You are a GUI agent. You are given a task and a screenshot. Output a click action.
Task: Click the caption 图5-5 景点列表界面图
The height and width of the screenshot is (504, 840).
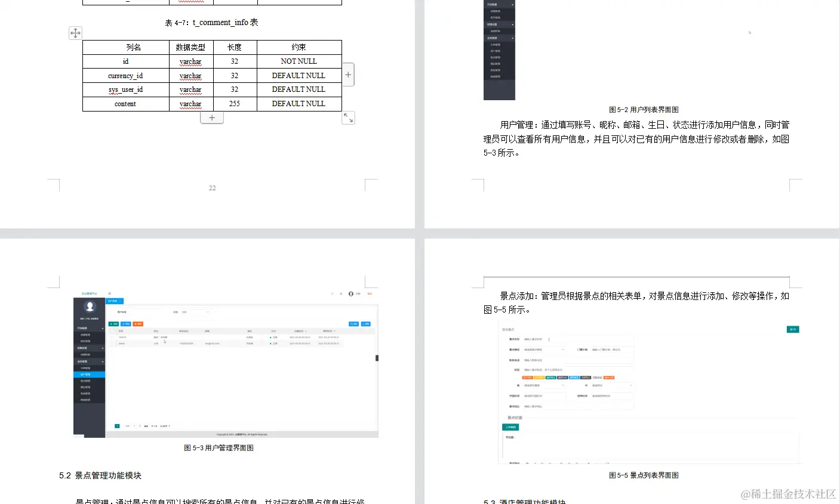[x=644, y=475]
